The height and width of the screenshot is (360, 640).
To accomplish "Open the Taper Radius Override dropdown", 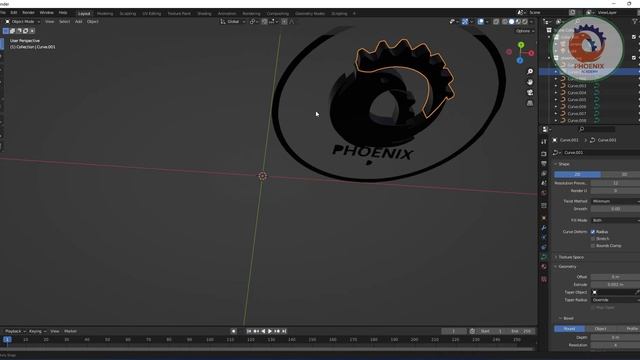I will pyautogui.click(x=615, y=300).
